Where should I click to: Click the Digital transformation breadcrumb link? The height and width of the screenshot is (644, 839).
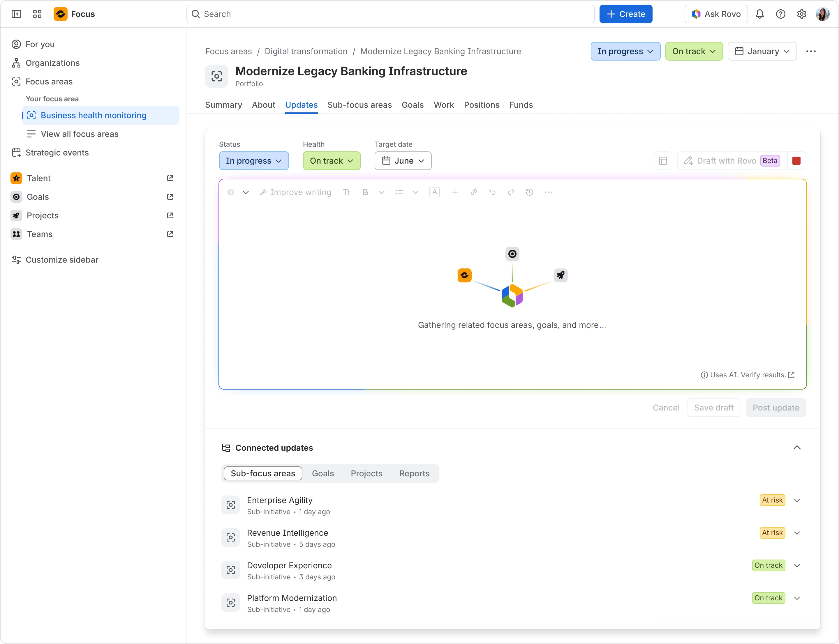coord(306,51)
